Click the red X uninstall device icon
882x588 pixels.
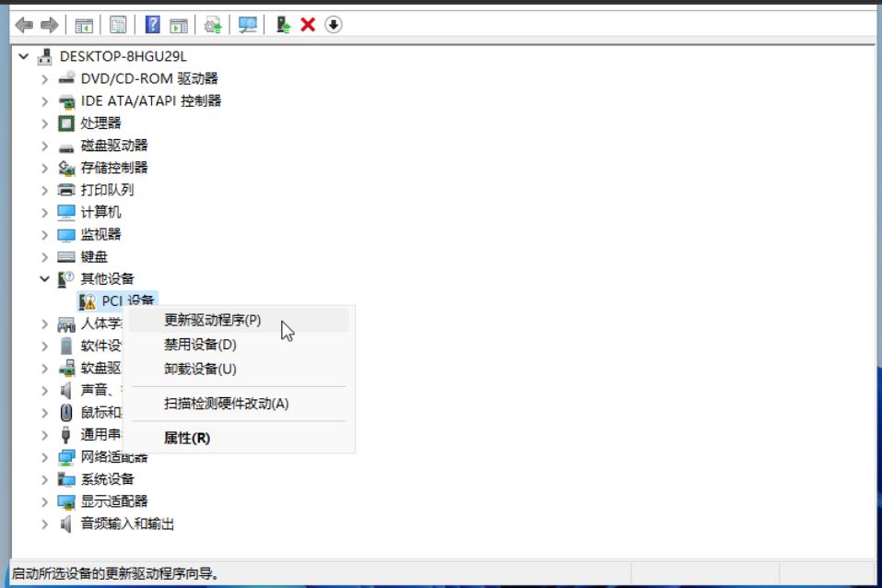click(x=308, y=25)
